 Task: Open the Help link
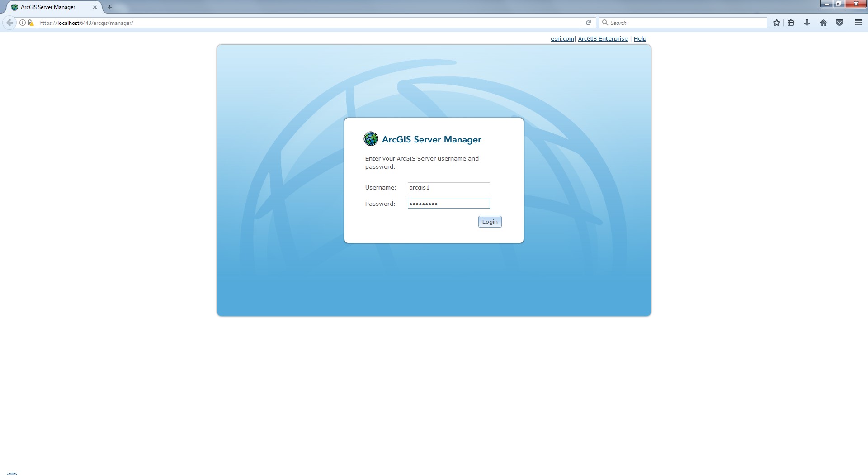point(640,39)
